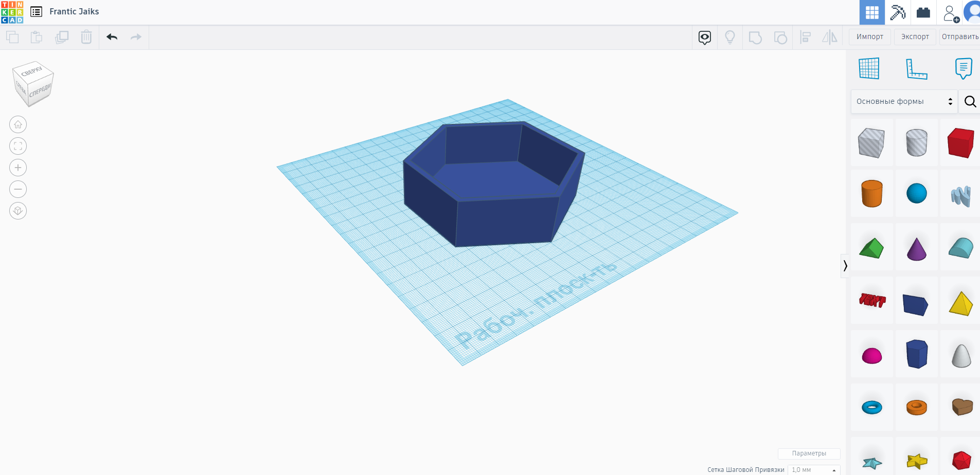The height and width of the screenshot is (475, 980).
Task: Select the Ruler tool icon
Action: [x=916, y=68]
